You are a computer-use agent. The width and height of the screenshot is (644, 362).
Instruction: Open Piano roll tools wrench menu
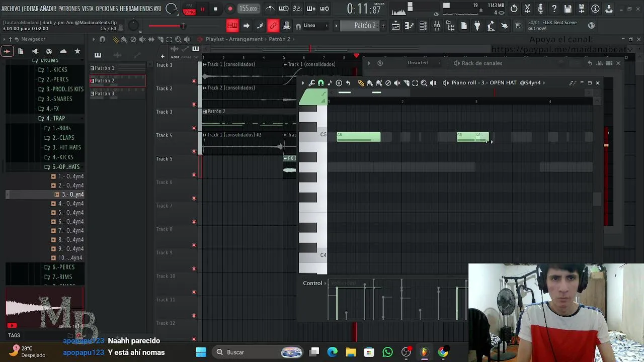[x=312, y=83]
